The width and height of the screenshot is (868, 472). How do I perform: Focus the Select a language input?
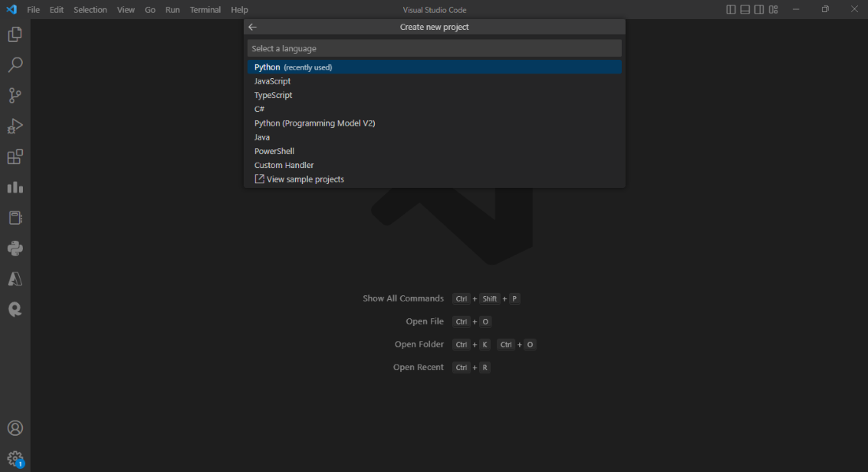click(435, 48)
